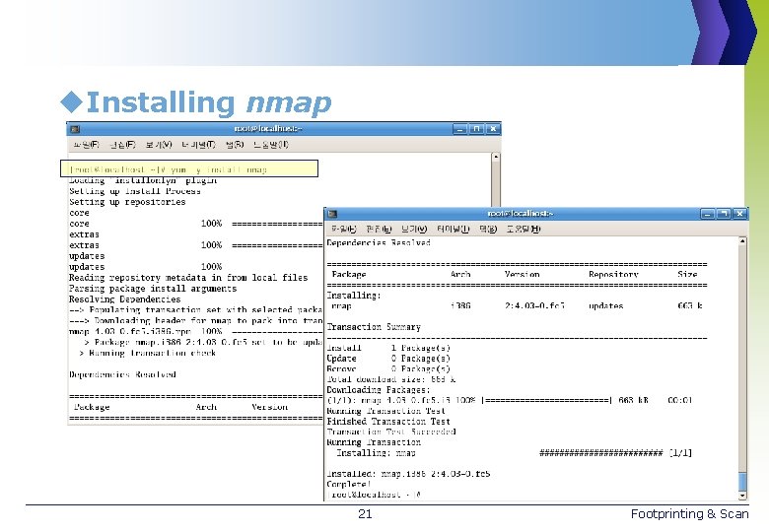Open Edit (E) menu in front terminal window

379,229
